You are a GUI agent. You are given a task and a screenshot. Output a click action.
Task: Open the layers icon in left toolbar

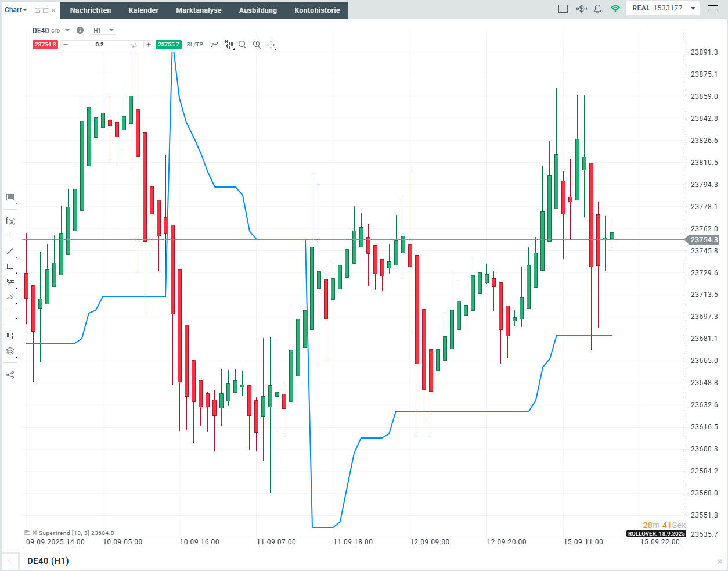click(x=10, y=351)
